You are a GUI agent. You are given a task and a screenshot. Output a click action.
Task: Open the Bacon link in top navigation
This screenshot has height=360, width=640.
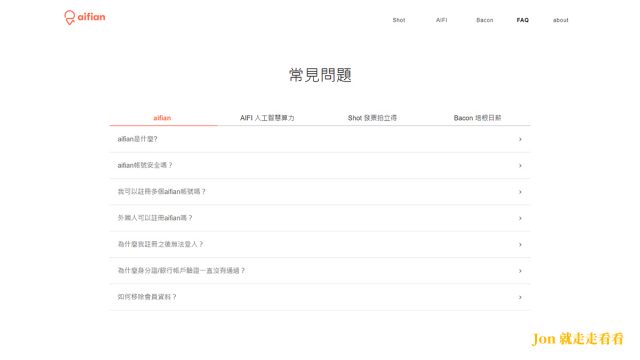click(484, 20)
